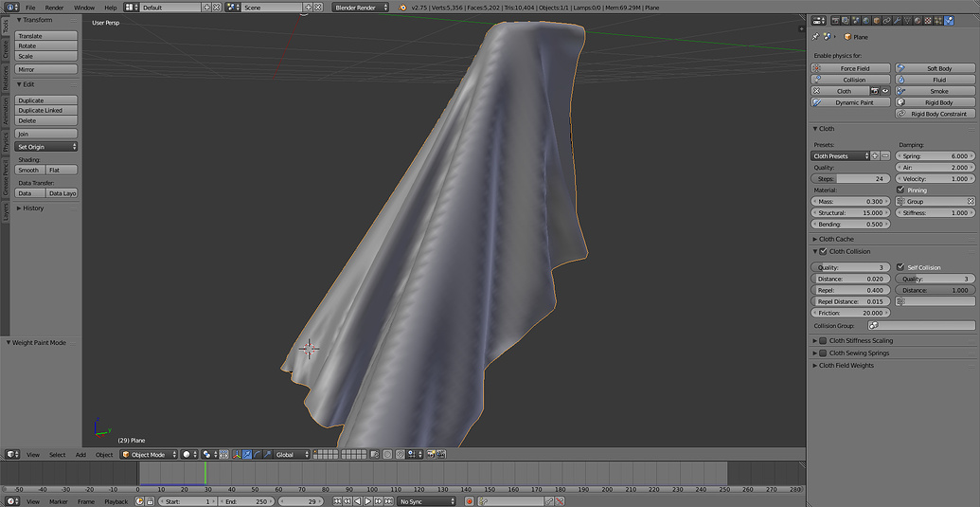Open the Render menu
The height and width of the screenshot is (507, 980).
(54, 8)
